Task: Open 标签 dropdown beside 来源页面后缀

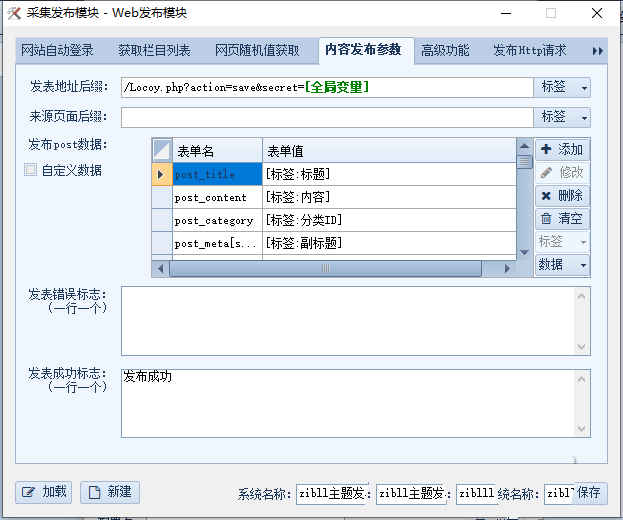Action: coord(563,117)
